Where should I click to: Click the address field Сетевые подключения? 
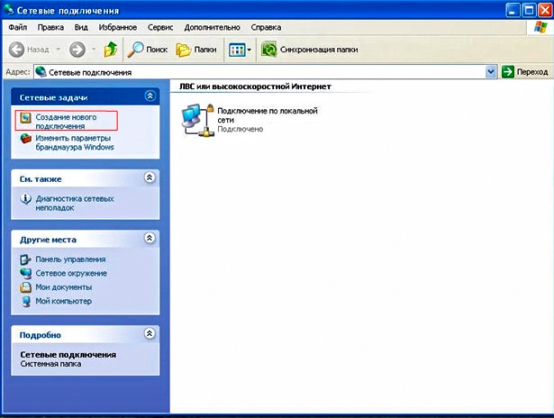click(x=260, y=72)
